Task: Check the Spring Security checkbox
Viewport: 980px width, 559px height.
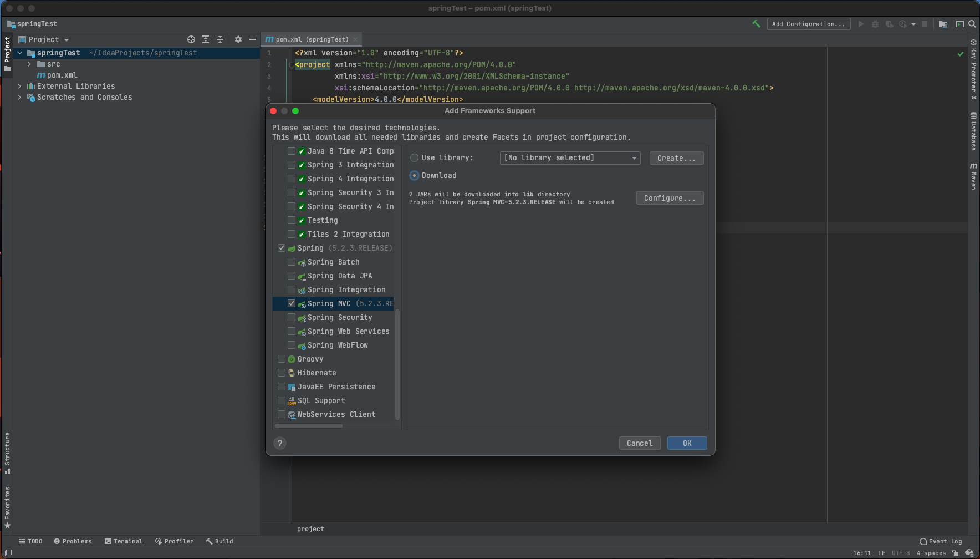Action: click(292, 317)
